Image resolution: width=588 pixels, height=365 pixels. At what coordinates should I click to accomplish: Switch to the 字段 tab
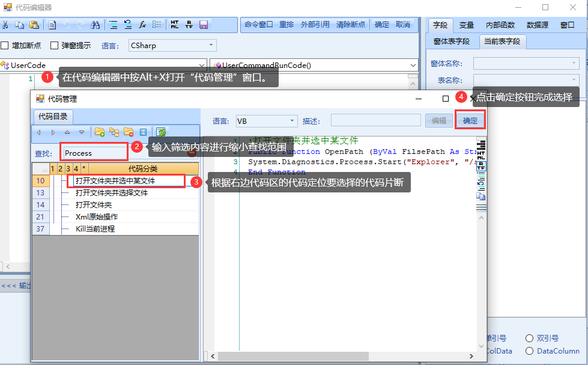(x=440, y=25)
